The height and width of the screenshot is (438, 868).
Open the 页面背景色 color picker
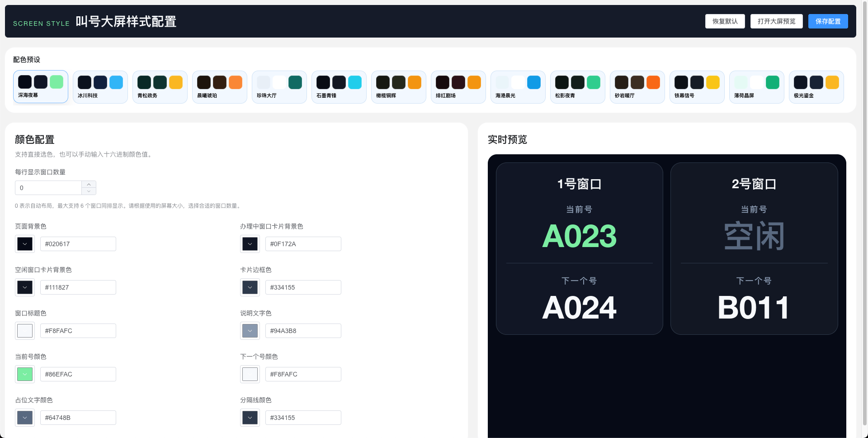click(x=25, y=244)
